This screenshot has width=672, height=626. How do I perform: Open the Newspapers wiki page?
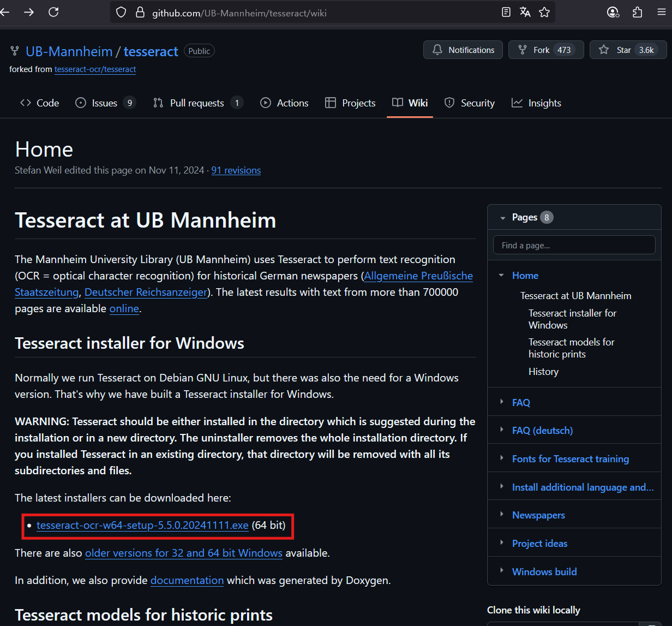click(538, 515)
